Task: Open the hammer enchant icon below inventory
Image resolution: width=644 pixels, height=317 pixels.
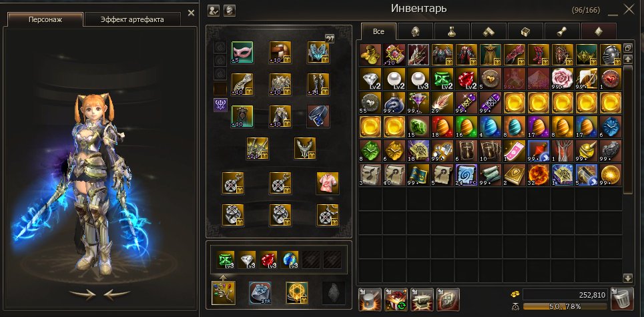Action: click(x=370, y=300)
